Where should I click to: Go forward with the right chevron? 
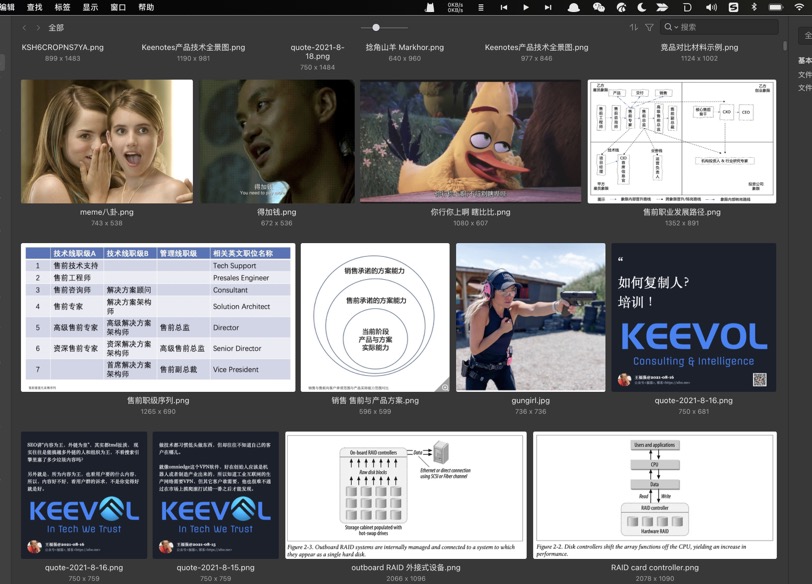(38, 27)
